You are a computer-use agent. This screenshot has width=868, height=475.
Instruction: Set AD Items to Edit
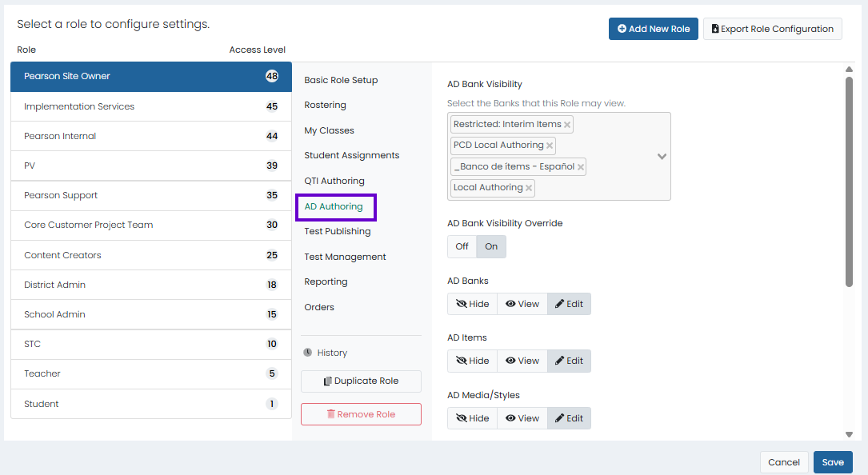click(x=569, y=361)
